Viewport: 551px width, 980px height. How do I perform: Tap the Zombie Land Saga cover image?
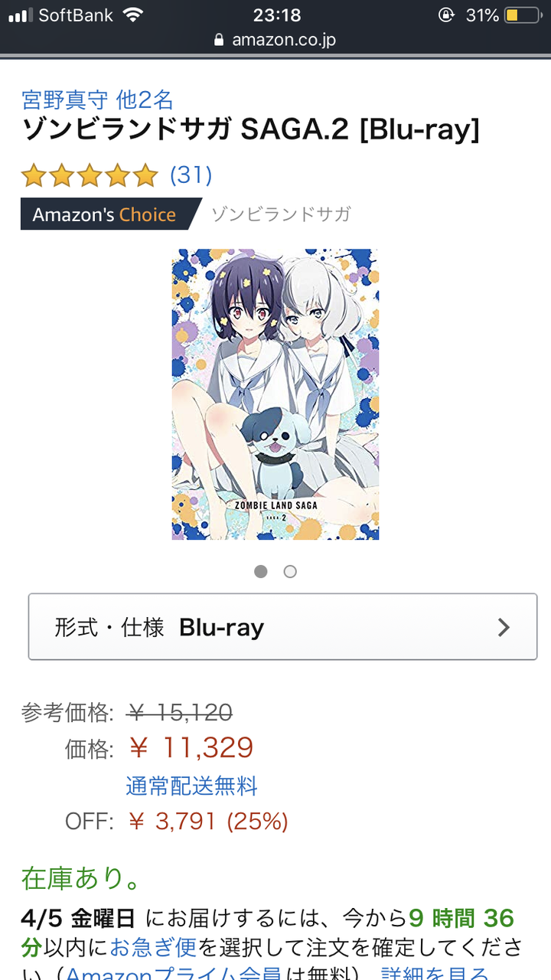coord(275,394)
